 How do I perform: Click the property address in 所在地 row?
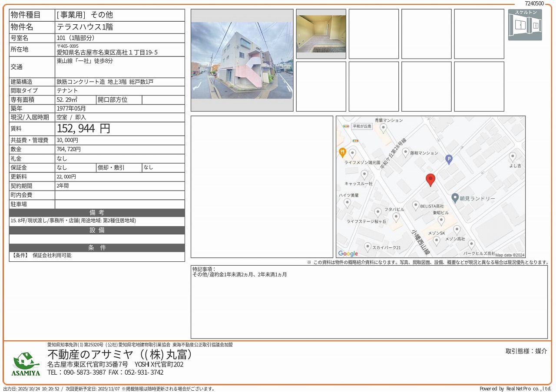tap(107, 53)
